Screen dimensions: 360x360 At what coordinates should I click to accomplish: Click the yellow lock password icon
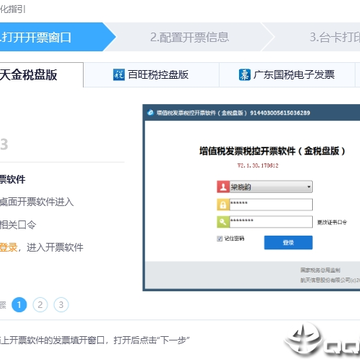click(223, 204)
